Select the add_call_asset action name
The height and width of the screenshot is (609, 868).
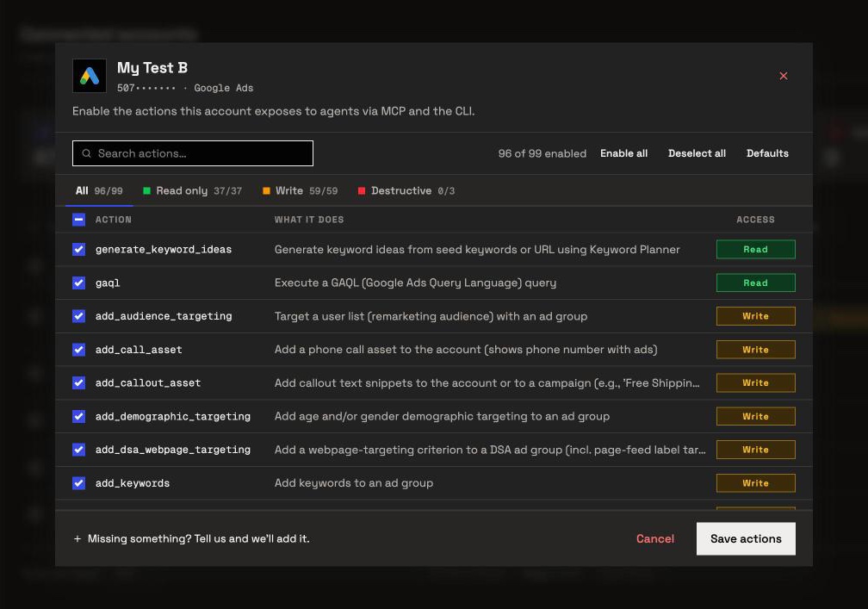pos(139,350)
